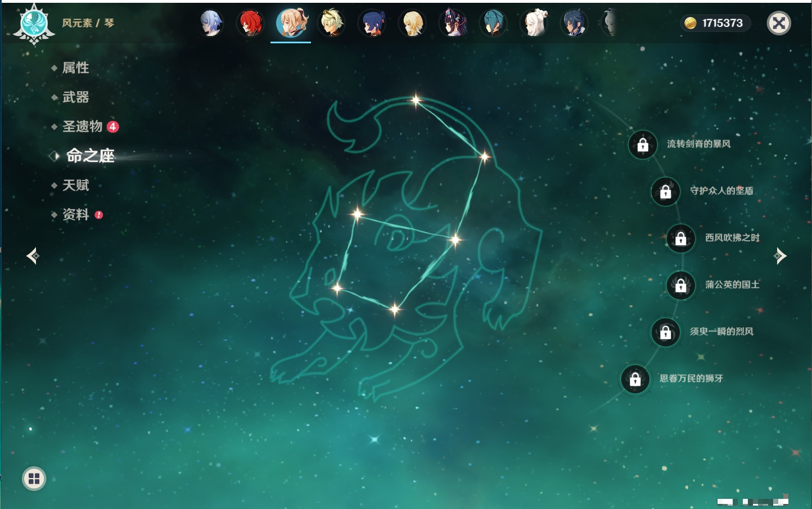Image resolution: width=812 pixels, height=509 pixels.
Task: Click the star on the lion's back
Action: tap(485, 156)
